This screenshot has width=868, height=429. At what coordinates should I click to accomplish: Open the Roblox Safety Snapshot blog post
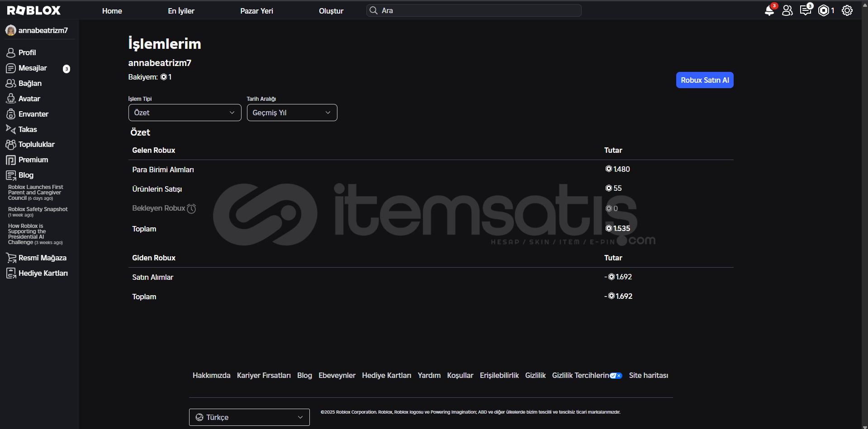[38, 209]
